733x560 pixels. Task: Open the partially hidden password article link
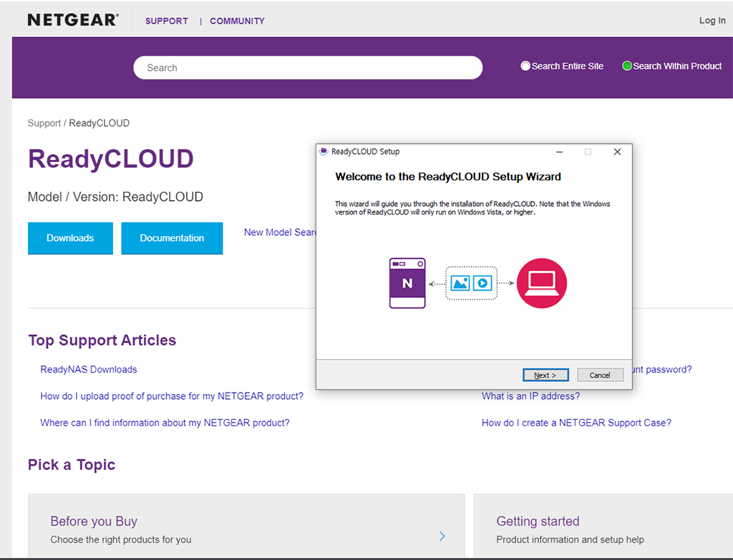click(x=662, y=370)
